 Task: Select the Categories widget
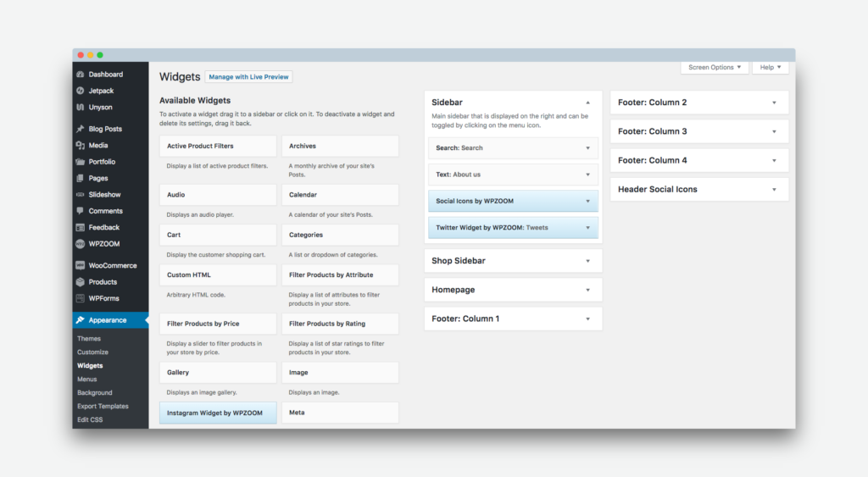pyautogui.click(x=340, y=235)
